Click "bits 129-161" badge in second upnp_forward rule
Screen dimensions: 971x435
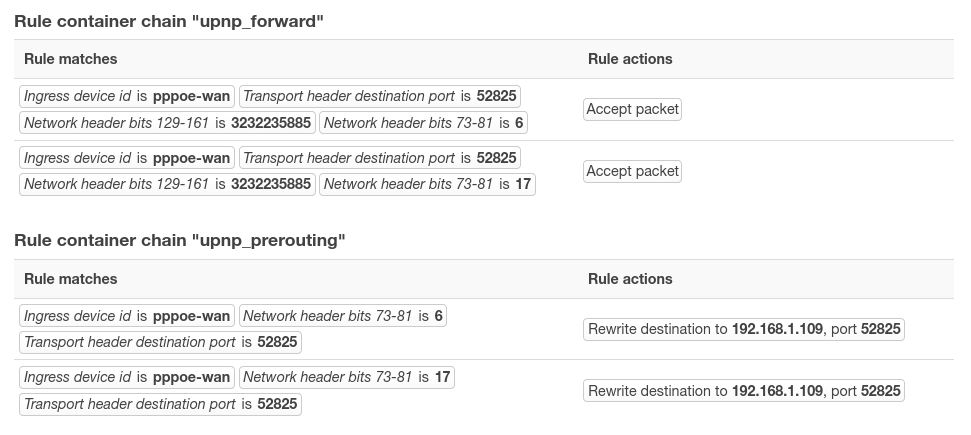tap(167, 185)
